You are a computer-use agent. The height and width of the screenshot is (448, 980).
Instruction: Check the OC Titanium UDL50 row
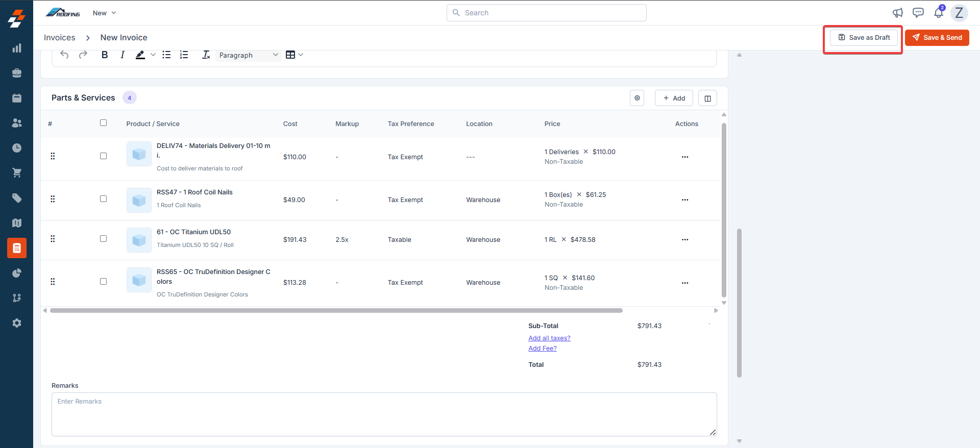103,239
